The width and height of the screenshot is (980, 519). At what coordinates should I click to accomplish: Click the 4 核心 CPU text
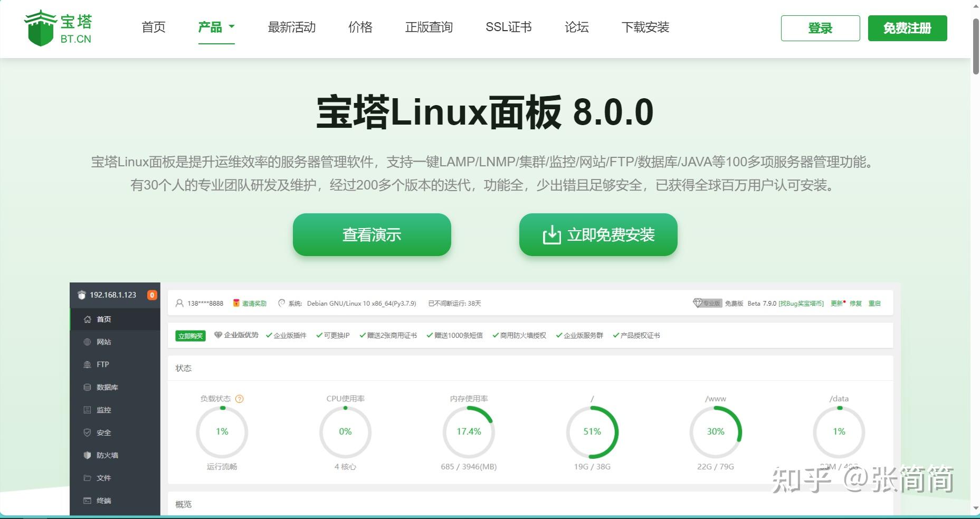(345, 467)
